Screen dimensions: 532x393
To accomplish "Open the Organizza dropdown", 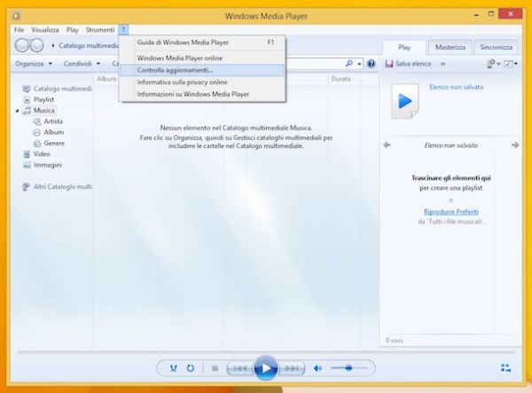I will tap(34, 64).
